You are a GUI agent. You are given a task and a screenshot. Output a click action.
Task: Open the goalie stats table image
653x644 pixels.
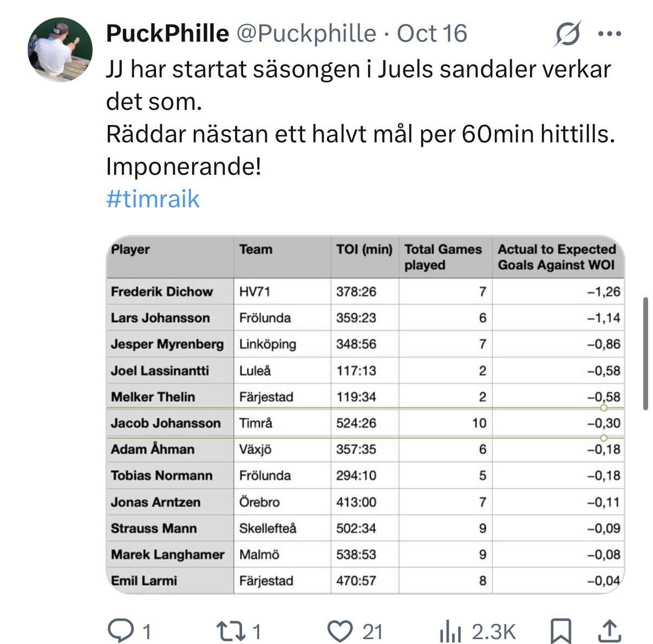pos(365,415)
